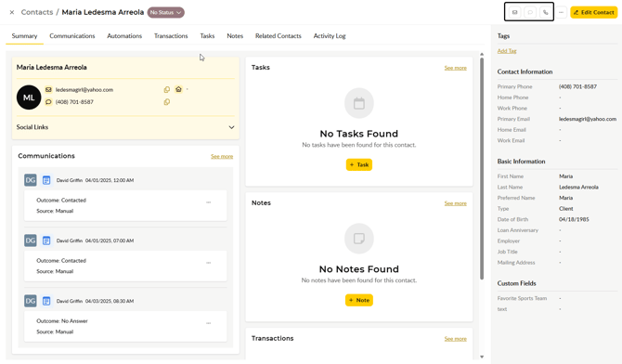Open the Automations tab
The height and width of the screenshot is (364, 622).
[x=124, y=35]
